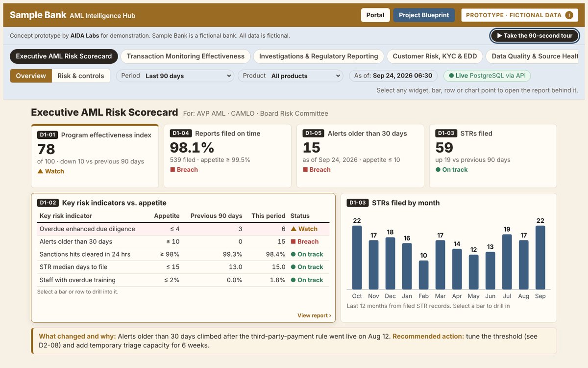Click the What changed and why note
Image resolution: width=588 pixels, height=368 pixels.
(x=294, y=341)
